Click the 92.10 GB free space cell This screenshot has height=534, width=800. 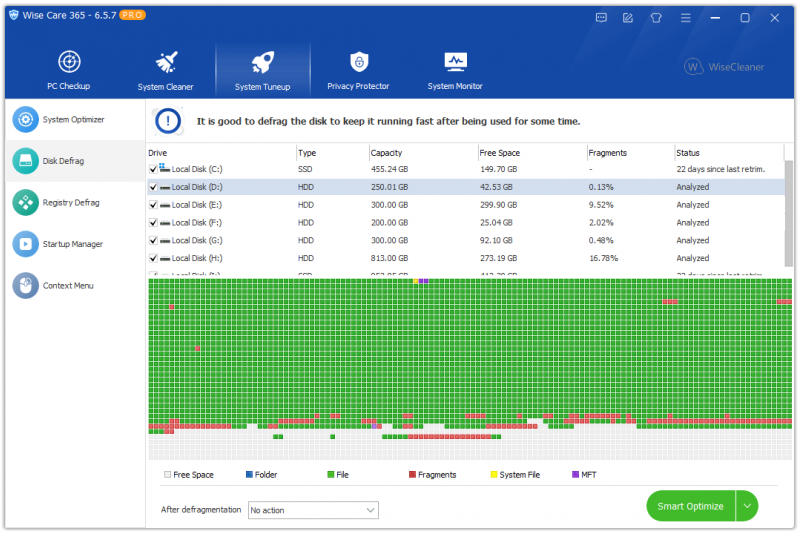[x=496, y=240]
